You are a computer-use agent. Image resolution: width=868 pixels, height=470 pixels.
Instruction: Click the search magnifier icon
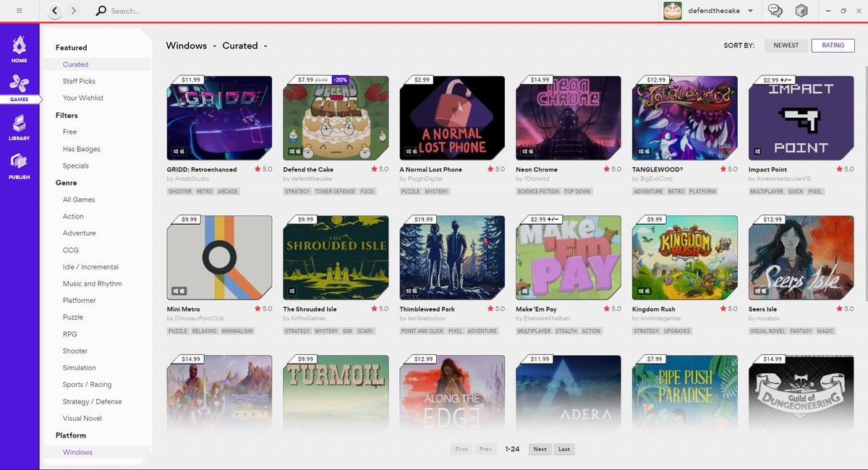coord(101,11)
